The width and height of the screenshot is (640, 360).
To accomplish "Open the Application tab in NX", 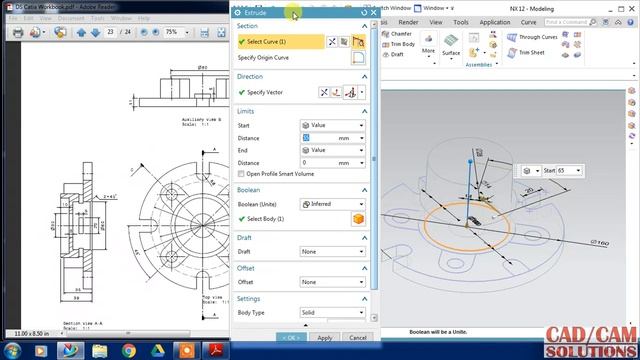I will point(495,22).
